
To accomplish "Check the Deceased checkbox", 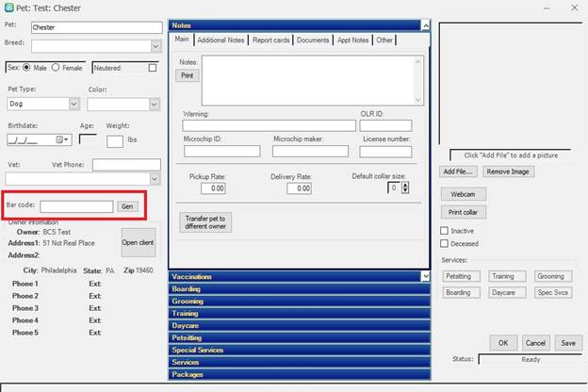I will [445, 243].
